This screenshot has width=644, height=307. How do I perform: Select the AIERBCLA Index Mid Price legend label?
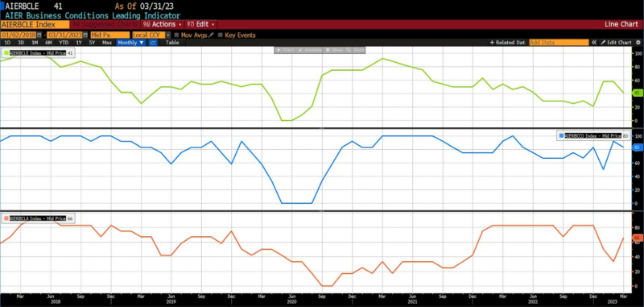[38, 218]
